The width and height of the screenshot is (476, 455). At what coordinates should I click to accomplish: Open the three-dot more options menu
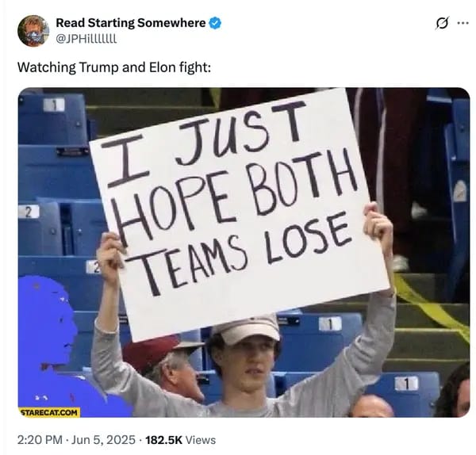(x=463, y=23)
